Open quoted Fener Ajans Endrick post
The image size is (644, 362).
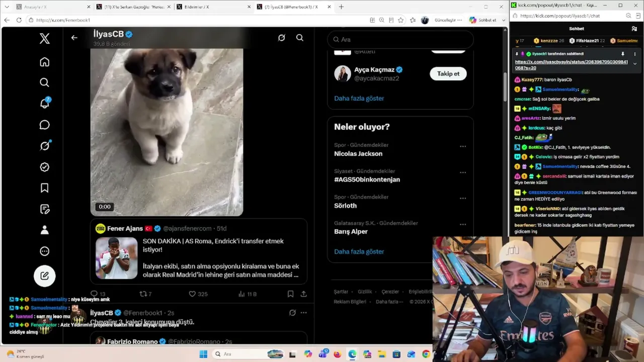click(199, 251)
